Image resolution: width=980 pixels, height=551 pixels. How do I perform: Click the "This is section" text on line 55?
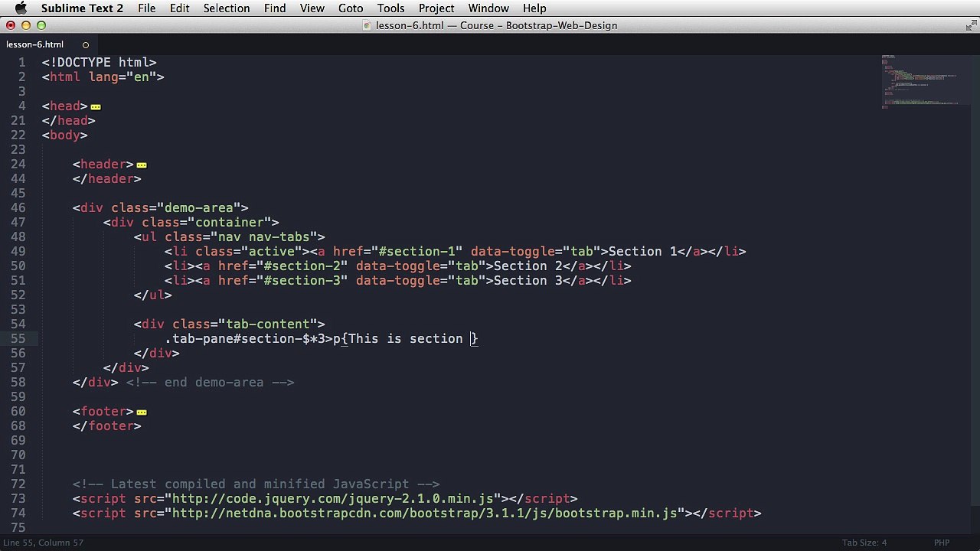pyautogui.click(x=406, y=339)
